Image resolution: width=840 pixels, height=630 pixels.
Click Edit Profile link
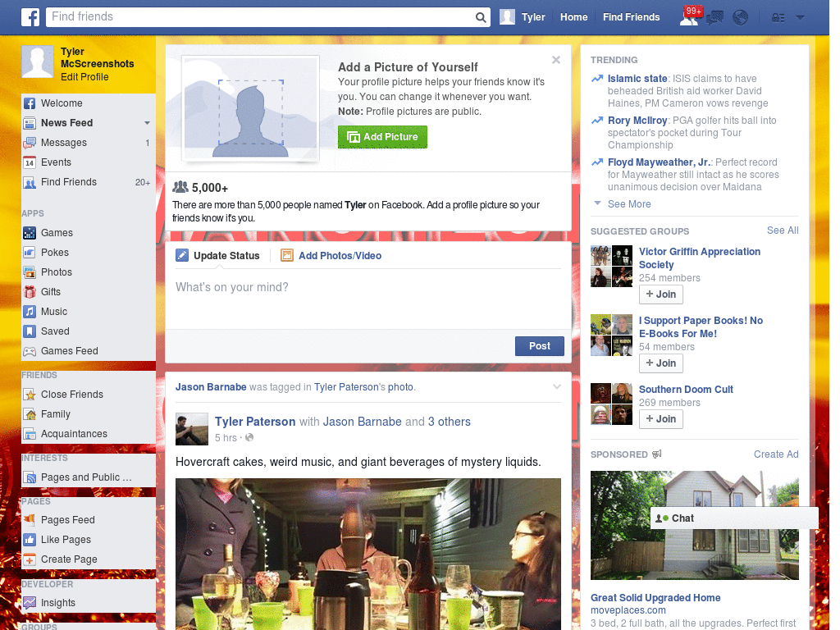(84, 77)
